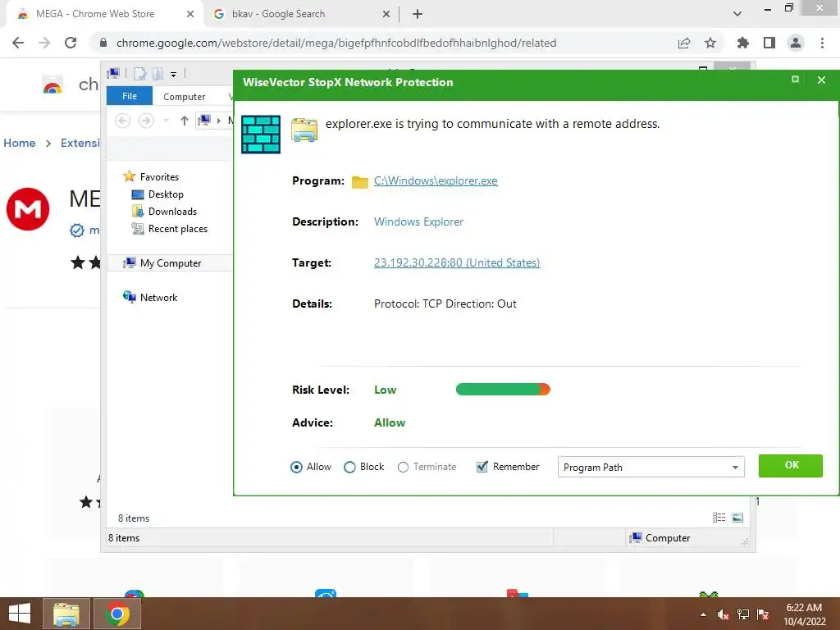
Task: Open the Windows Start button
Action: pyautogui.click(x=20, y=614)
